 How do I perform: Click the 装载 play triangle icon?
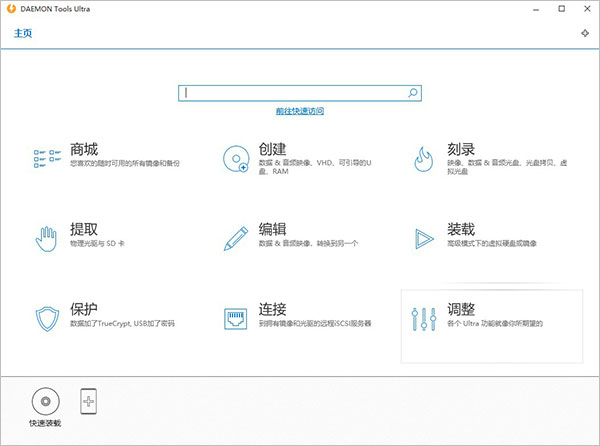coord(424,239)
